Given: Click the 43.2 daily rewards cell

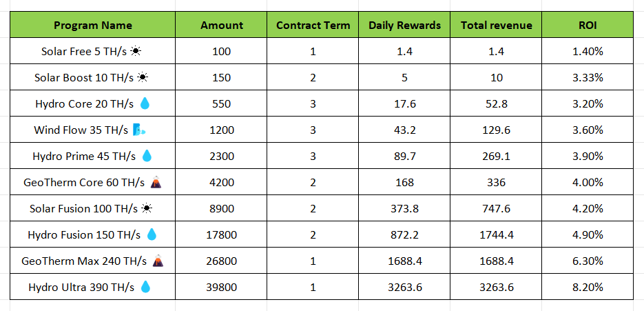Looking at the screenshot, I should tap(405, 130).
